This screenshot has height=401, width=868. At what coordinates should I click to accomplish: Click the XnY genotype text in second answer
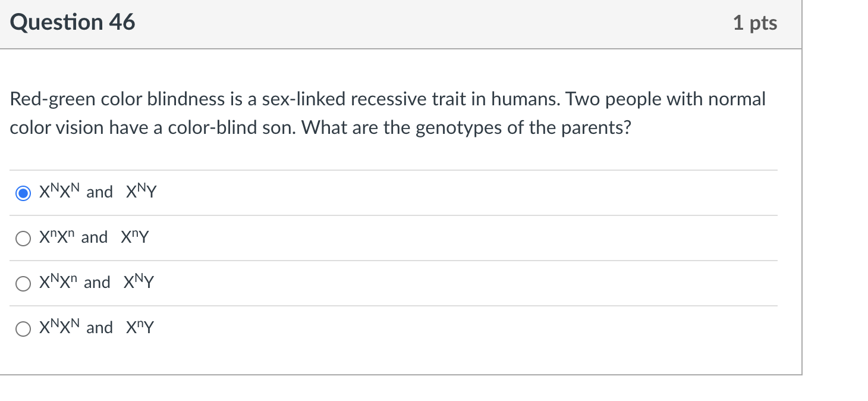pos(135,237)
